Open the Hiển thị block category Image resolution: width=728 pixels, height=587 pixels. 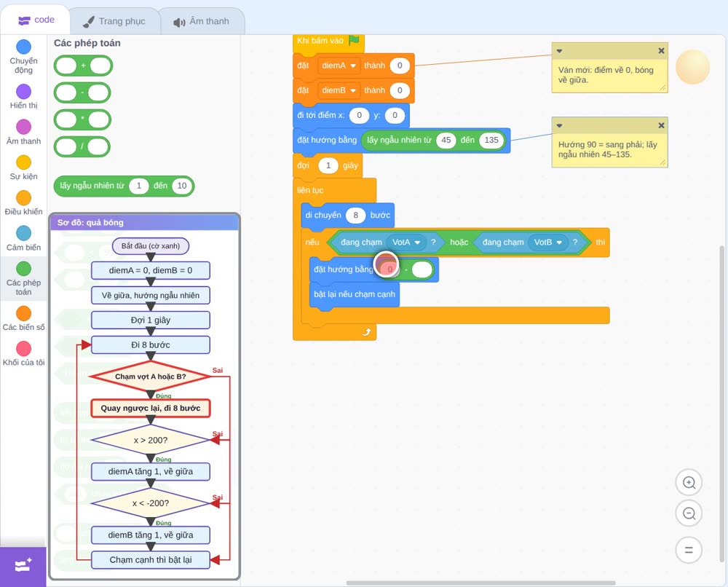[x=23, y=97]
